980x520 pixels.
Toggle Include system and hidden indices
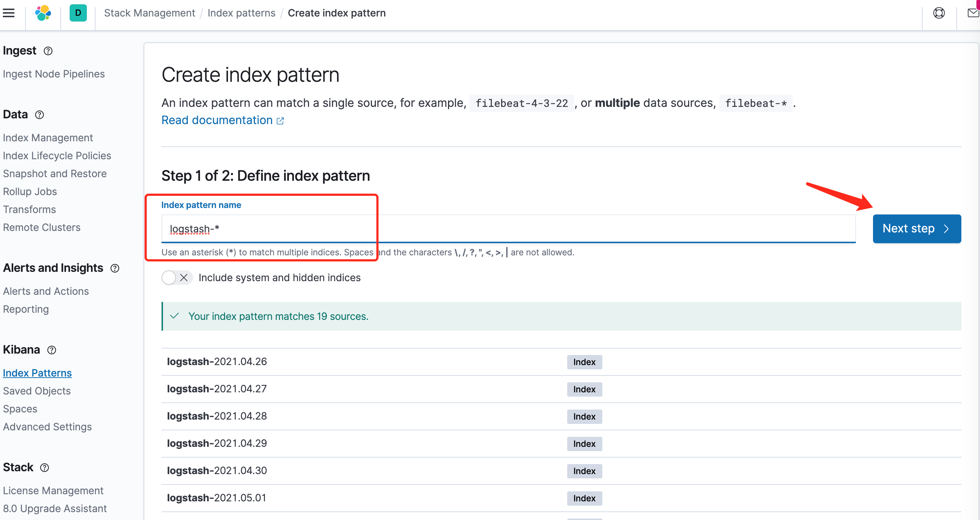click(177, 278)
